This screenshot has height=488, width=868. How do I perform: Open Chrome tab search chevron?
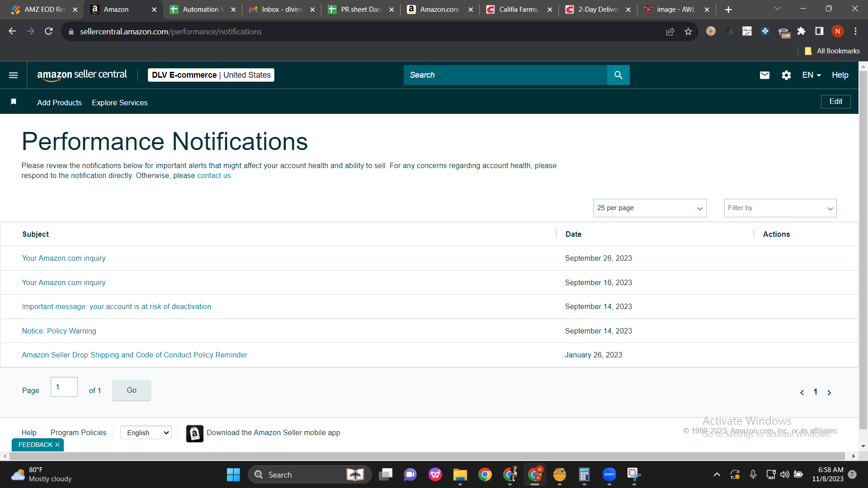click(x=777, y=9)
